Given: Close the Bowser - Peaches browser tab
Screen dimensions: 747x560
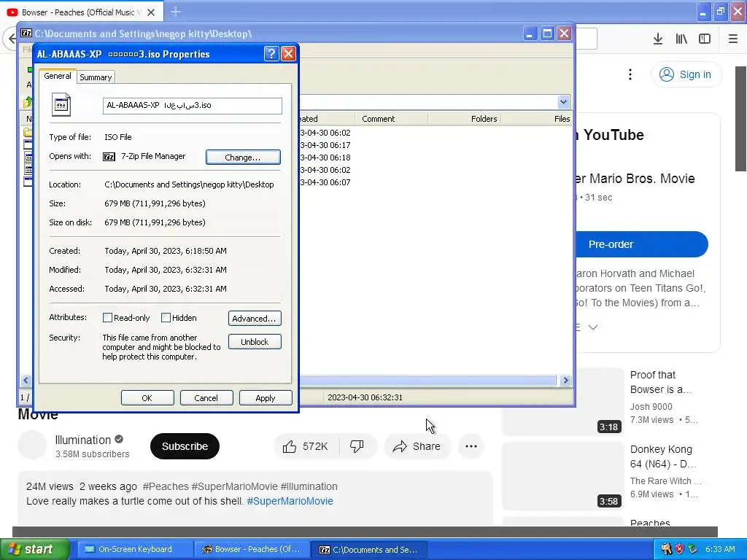Looking at the screenshot, I should (151, 12).
